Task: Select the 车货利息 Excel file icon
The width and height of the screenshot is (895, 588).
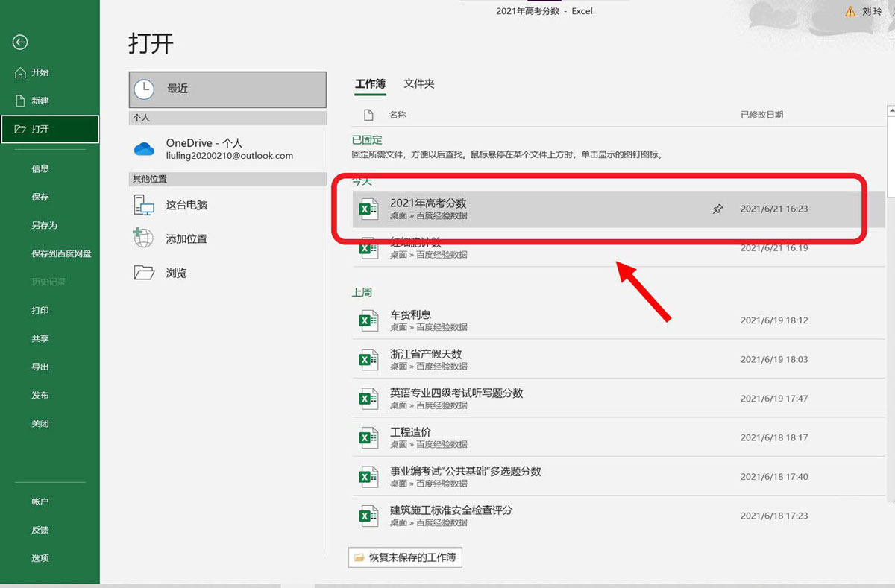Action: tap(368, 320)
